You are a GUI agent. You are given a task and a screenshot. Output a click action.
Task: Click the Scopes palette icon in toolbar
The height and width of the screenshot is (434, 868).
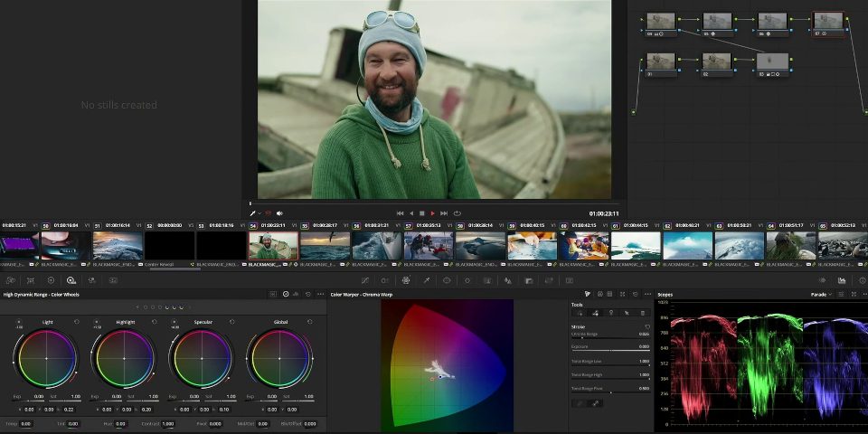[x=842, y=280]
